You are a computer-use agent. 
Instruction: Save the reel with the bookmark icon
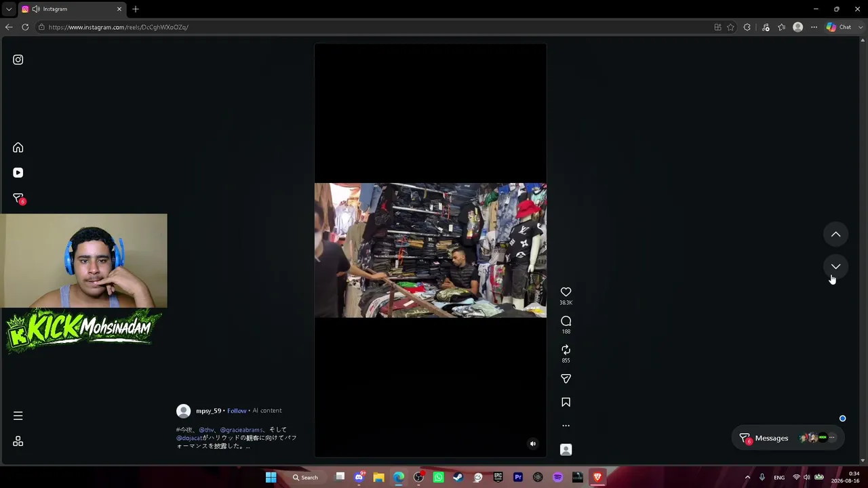click(x=566, y=403)
